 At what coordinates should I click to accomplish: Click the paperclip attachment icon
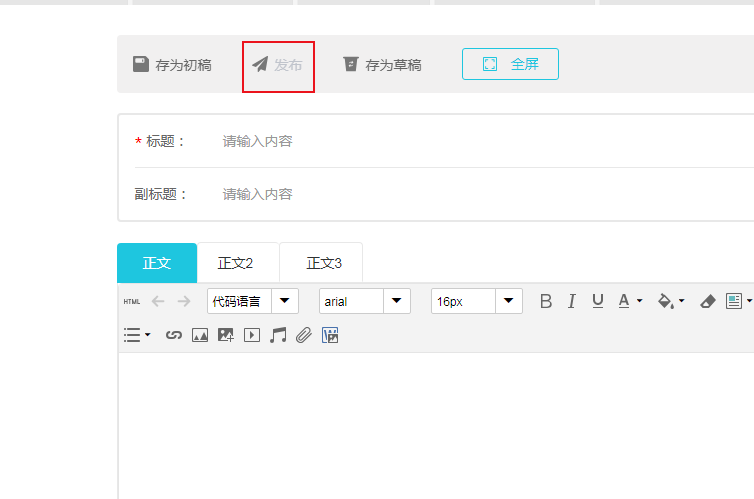click(304, 335)
